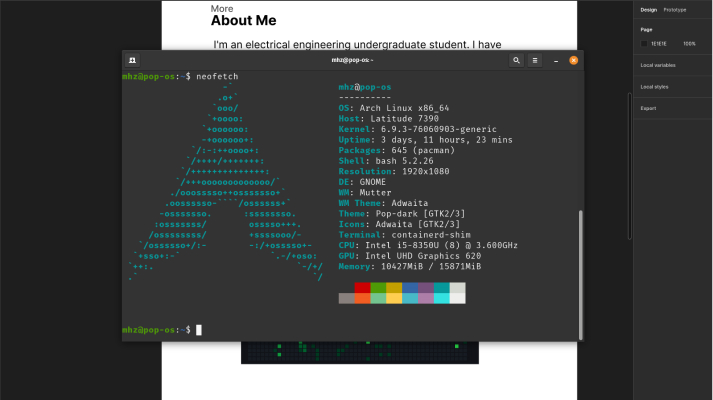Click the Page label in right panel
The height and width of the screenshot is (400, 713).
(646, 30)
